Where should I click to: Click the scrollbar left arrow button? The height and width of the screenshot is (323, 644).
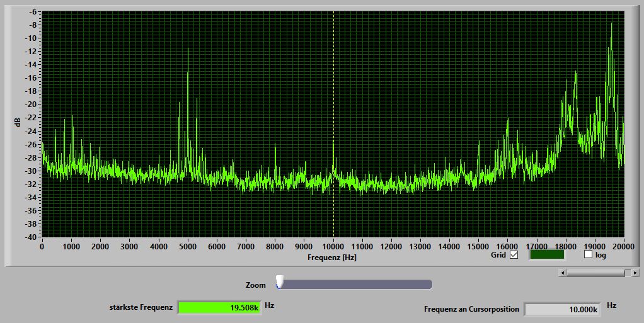coord(563,273)
